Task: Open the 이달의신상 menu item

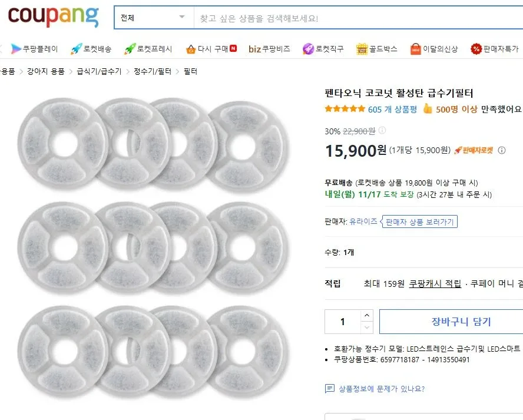Action: [434, 49]
